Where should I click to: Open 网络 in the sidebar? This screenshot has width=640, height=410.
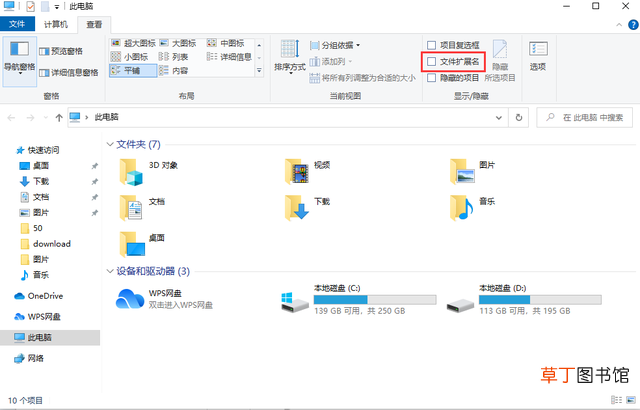point(29,358)
